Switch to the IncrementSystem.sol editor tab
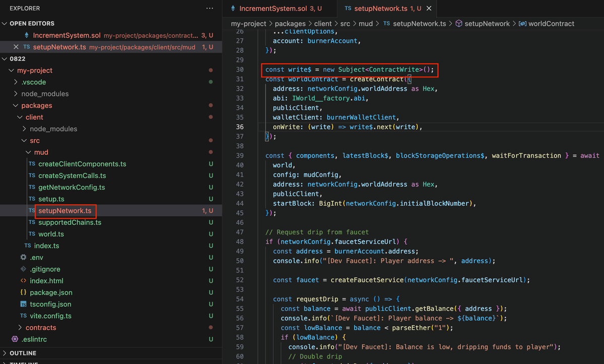 [280, 9]
